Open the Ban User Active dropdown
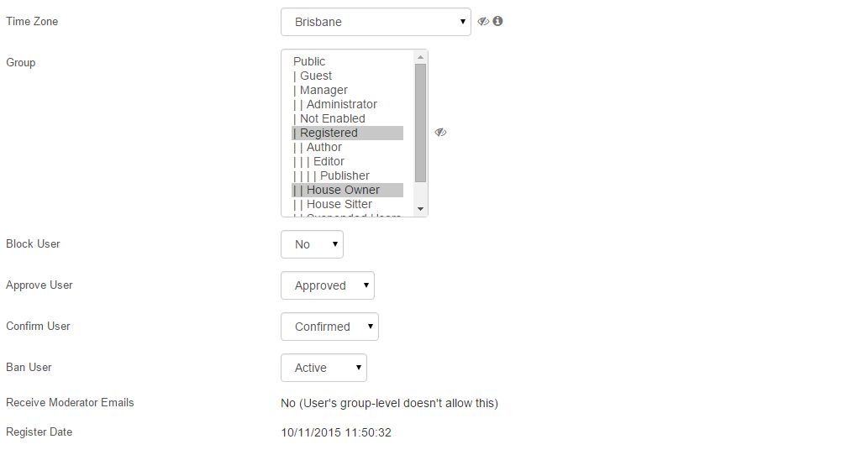This screenshot has width=868, height=455. coord(324,368)
